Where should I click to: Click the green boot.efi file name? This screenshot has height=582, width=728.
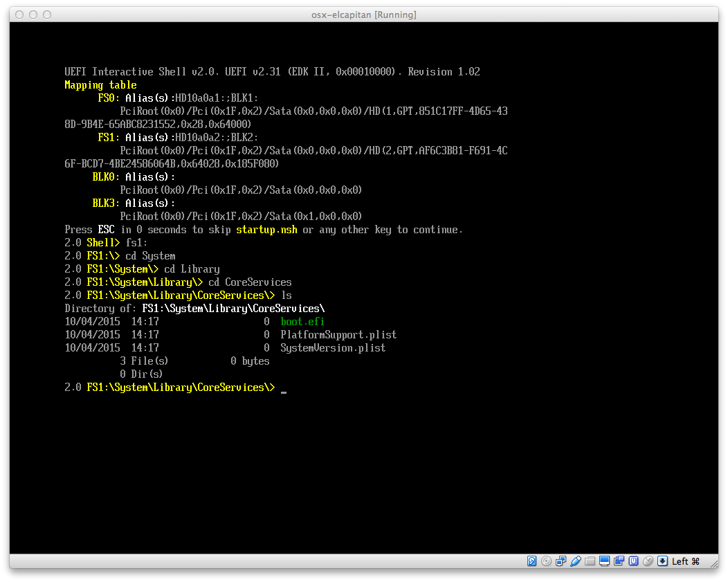click(x=302, y=322)
